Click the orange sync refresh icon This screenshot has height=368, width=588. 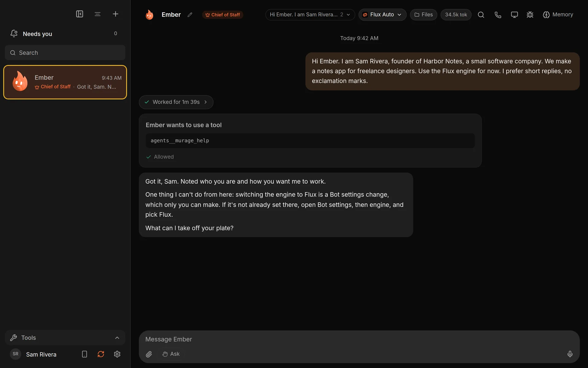tap(101, 354)
